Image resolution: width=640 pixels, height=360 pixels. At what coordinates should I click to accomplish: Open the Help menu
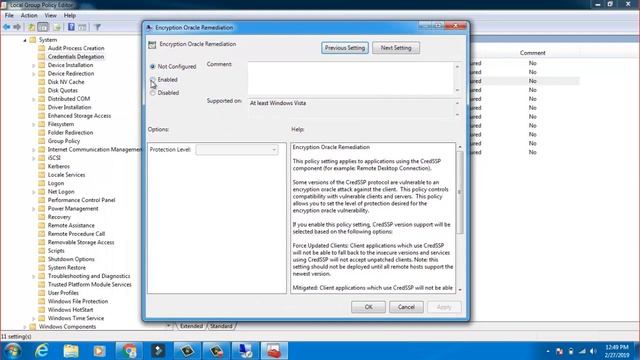pos(70,16)
